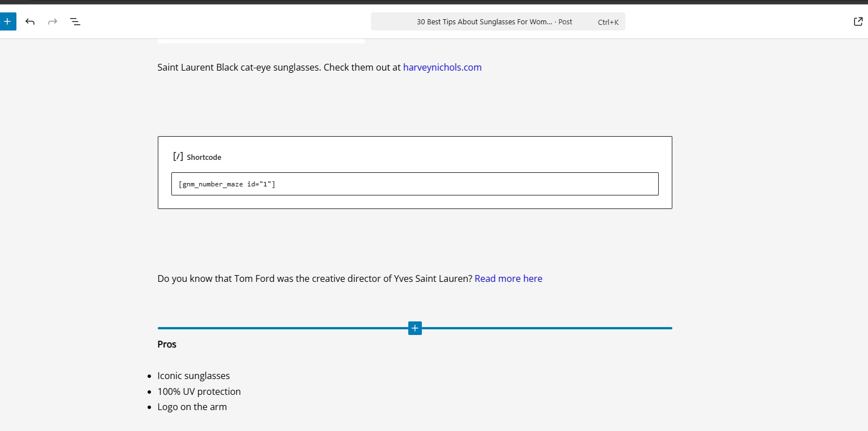The height and width of the screenshot is (431, 868).
Task: View post in new tab icon
Action: tap(858, 21)
